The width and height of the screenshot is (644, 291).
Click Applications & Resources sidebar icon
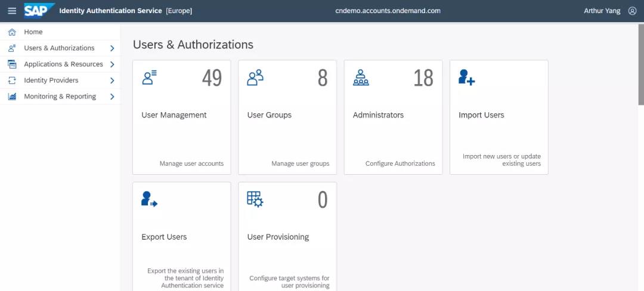coord(12,64)
